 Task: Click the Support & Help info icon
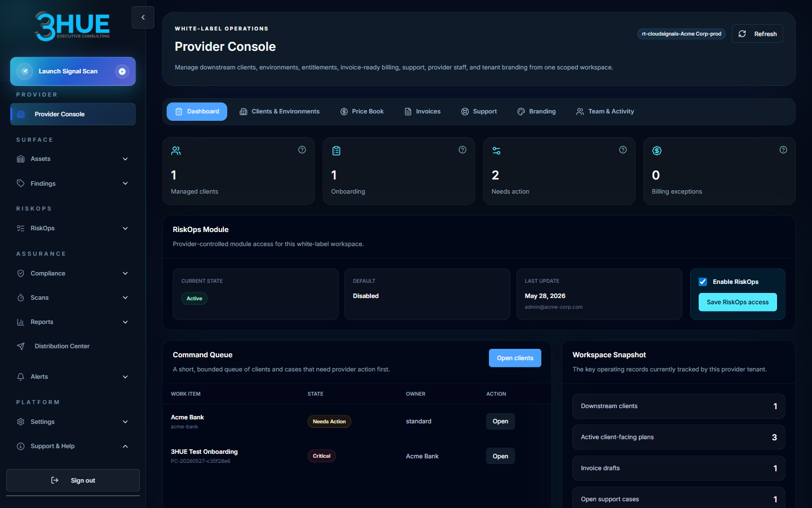(x=21, y=446)
